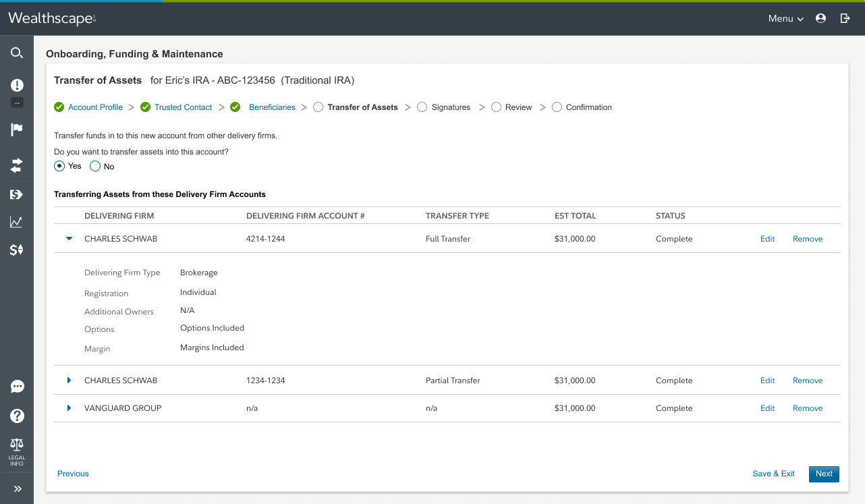Image resolution: width=865 pixels, height=504 pixels.
Task: Click the Est Total column header
Action: point(576,216)
